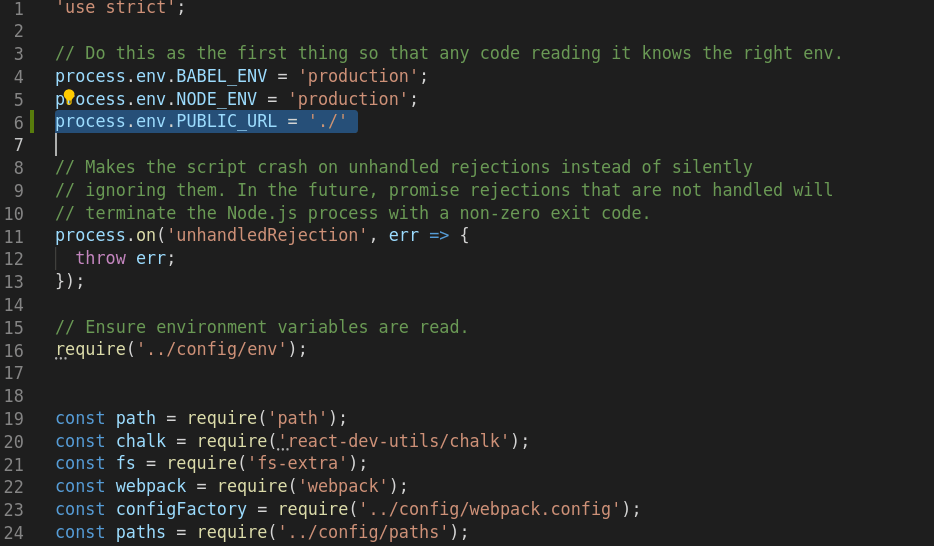Click line number 1 in the gutter

[x=18, y=8]
